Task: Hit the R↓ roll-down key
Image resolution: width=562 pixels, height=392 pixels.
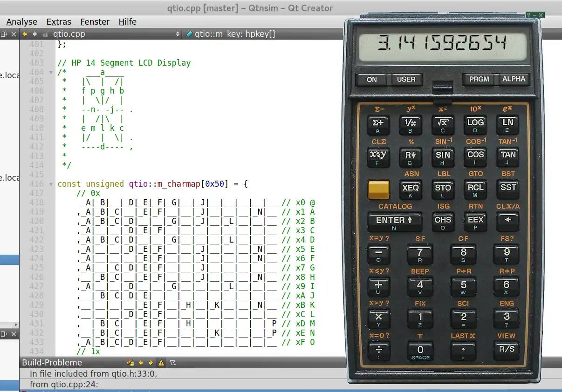Action: (411, 158)
